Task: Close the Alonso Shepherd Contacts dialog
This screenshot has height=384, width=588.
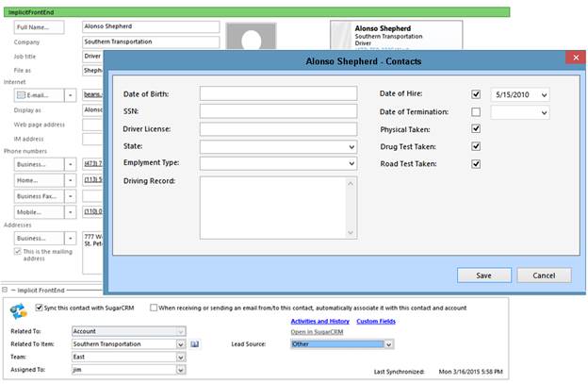Action: click(x=574, y=58)
